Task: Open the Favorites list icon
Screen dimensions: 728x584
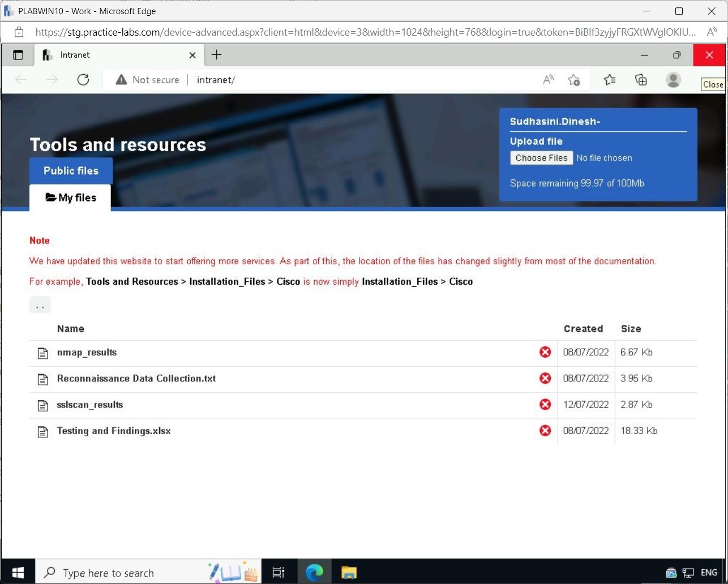Action: 609,80
